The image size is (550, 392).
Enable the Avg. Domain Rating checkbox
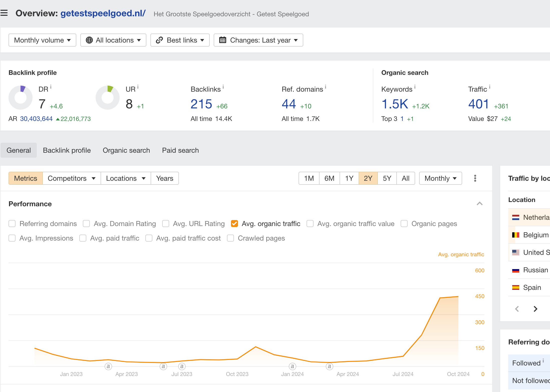coord(86,224)
